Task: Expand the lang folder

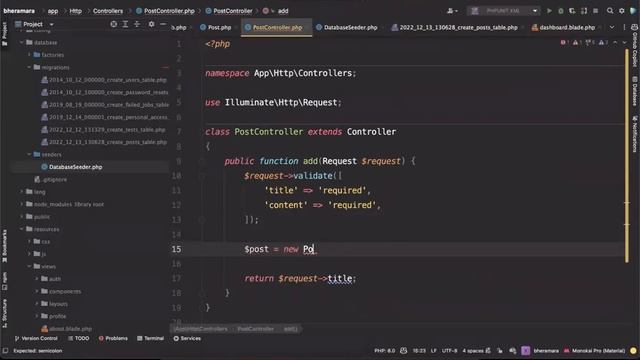Action: [22, 191]
